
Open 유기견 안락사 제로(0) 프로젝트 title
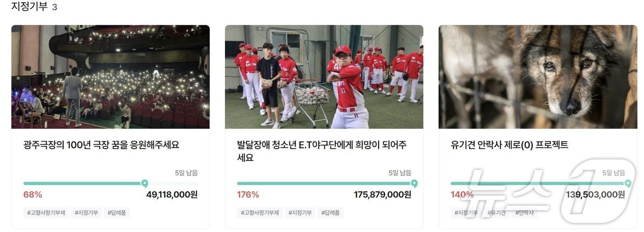click(510, 145)
